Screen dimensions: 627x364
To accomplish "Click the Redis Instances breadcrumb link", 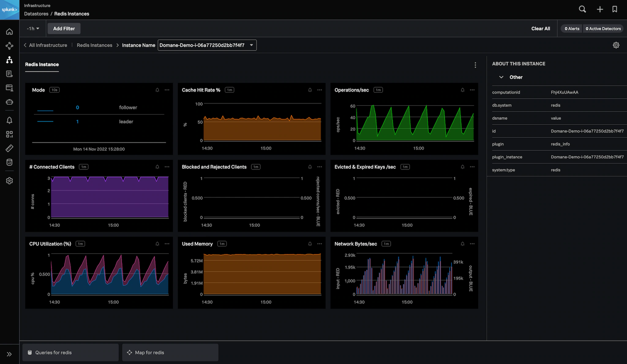I will coord(94,45).
